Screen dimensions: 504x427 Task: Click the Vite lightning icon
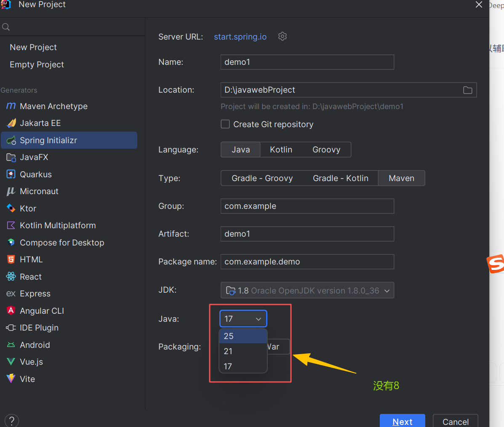pos(11,379)
